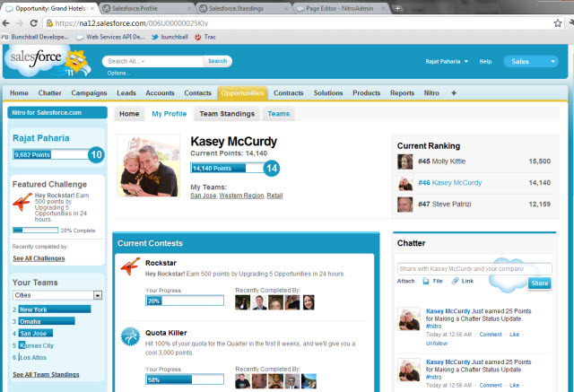Open the Western Region team link
The height and width of the screenshot is (392, 574).
pyautogui.click(x=241, y=196)
